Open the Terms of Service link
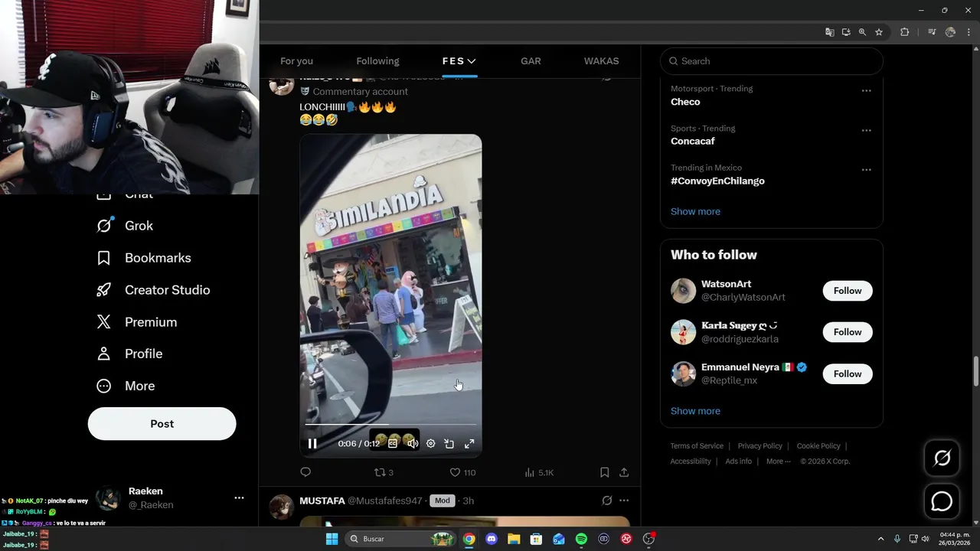The height and width of the screenshot is (551, 980). click(x=697, y=446)
